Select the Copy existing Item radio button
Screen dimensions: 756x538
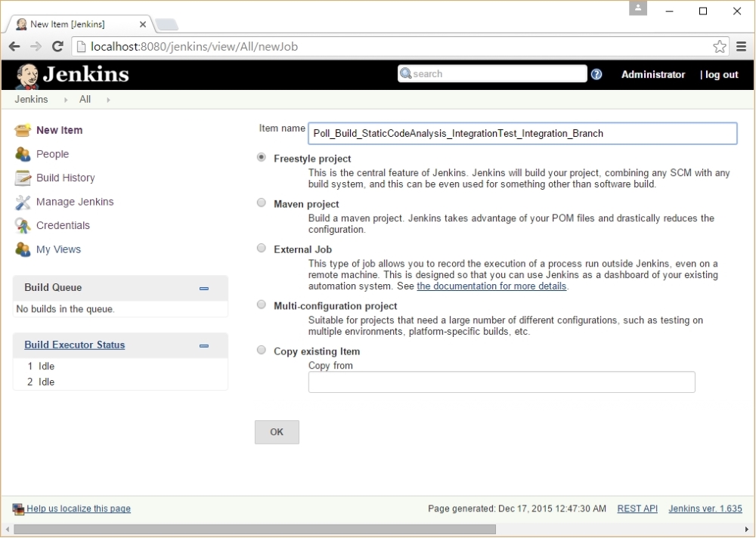(262, 350)
